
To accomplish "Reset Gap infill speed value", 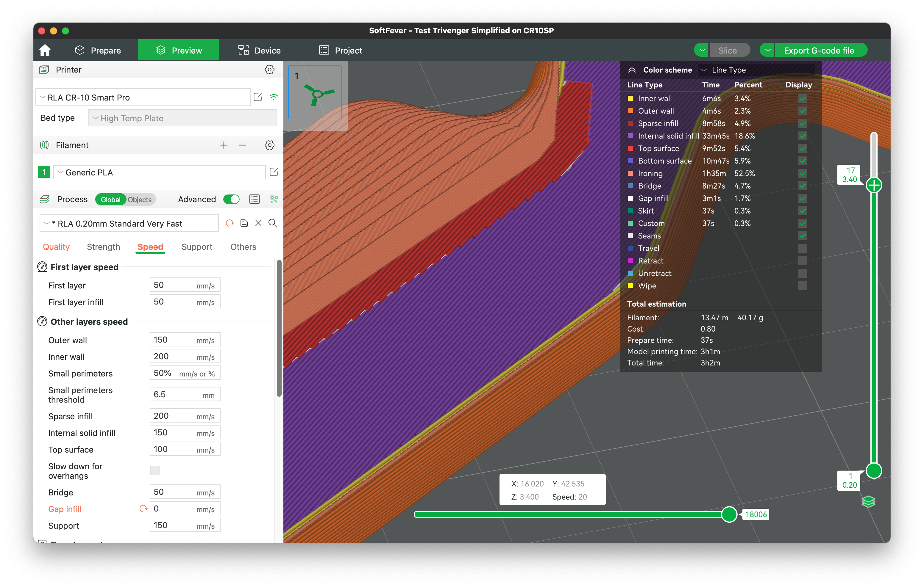I will coord(143,509).
